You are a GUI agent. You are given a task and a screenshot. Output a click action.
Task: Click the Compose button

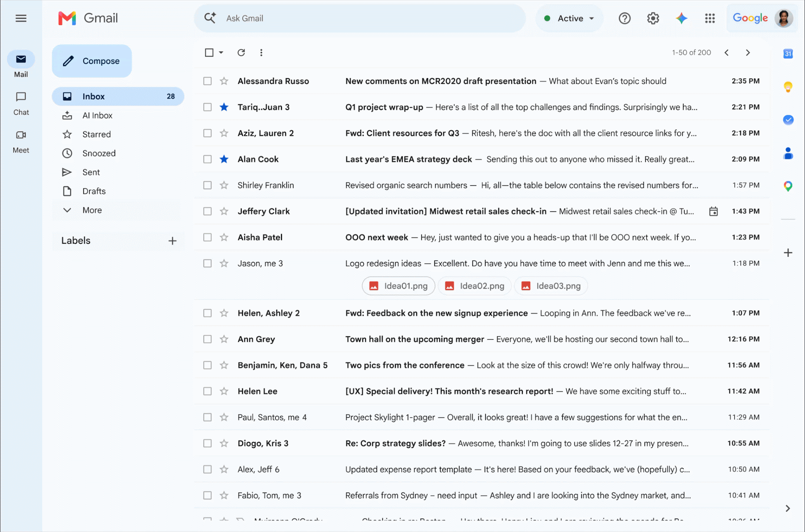click(92, 61)
